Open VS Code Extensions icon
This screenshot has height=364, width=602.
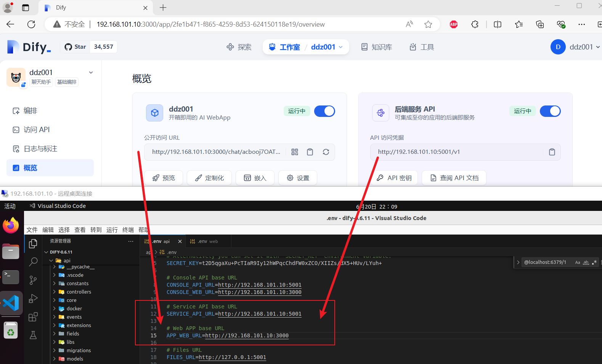pyautogui.click(x=33, y=317)
